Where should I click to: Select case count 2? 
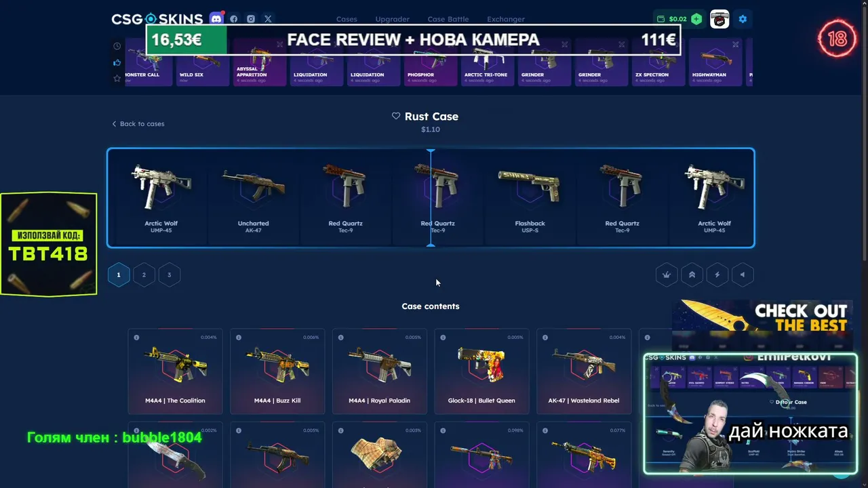point(144,274)
